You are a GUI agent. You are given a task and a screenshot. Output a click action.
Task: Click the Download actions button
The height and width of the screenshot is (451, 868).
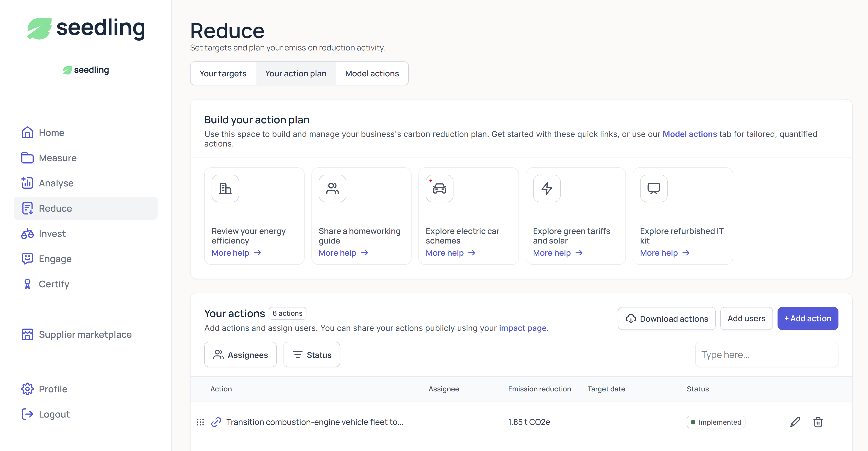pyautogui.click(x=666, y=318)
